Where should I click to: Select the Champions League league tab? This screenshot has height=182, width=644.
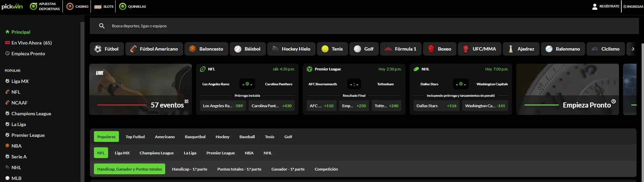[157, 153]
